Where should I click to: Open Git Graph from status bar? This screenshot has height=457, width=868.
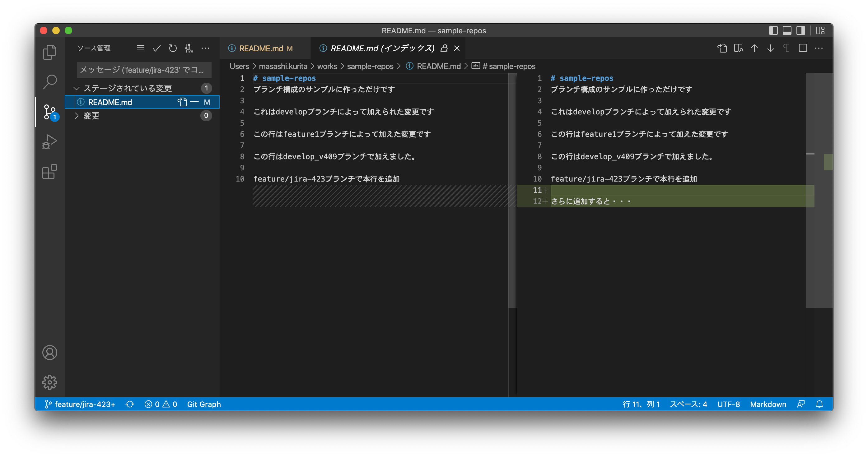(204, 404)
